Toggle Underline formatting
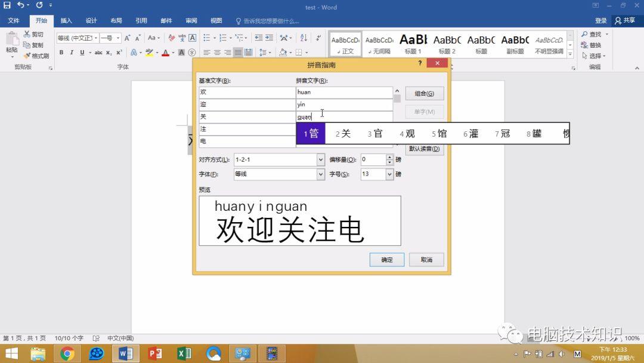644x363 pixels. (x=82, y=52)
